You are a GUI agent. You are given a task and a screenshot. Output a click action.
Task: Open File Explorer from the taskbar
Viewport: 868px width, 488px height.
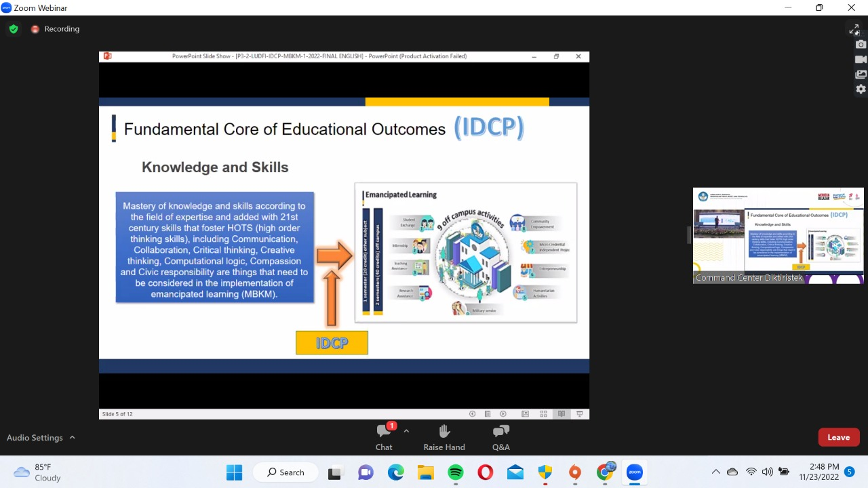click(x=425, y=472)
